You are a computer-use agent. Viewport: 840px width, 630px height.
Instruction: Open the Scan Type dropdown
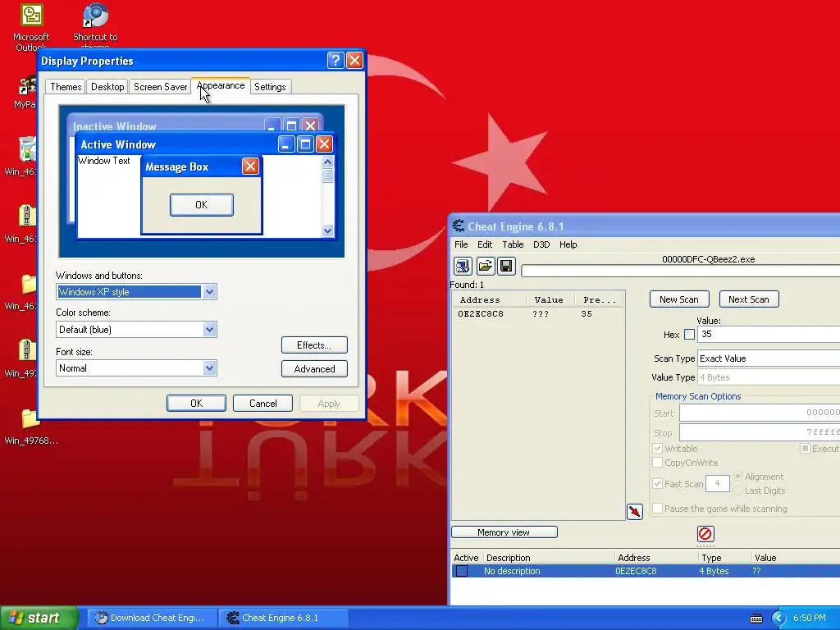(x=769, y=358)
